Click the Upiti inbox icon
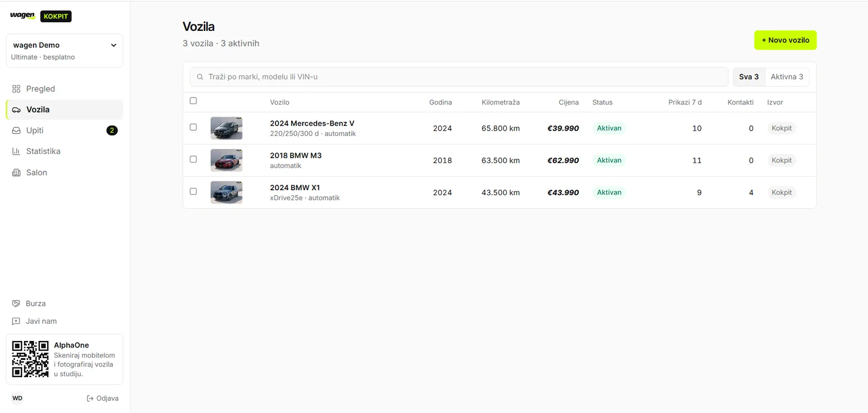The height and width of the screenshot is (413, 868). click(16, 131)
